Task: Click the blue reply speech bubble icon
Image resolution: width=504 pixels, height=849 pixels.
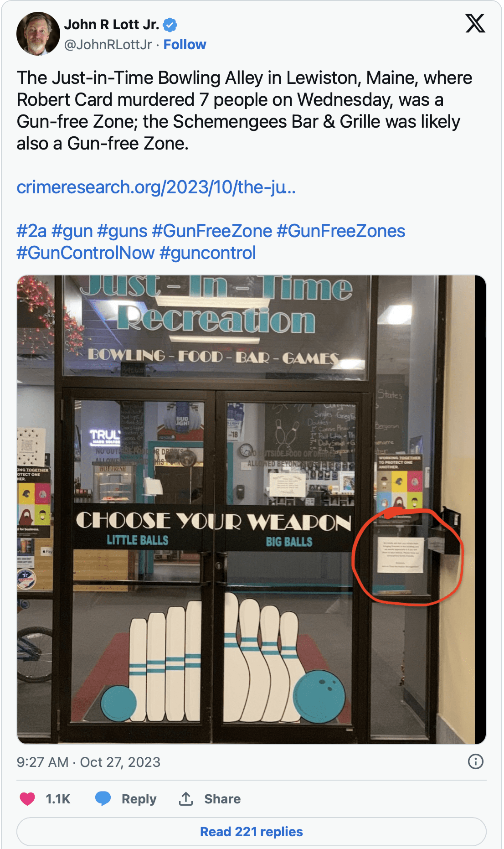Action: [103, 798]
